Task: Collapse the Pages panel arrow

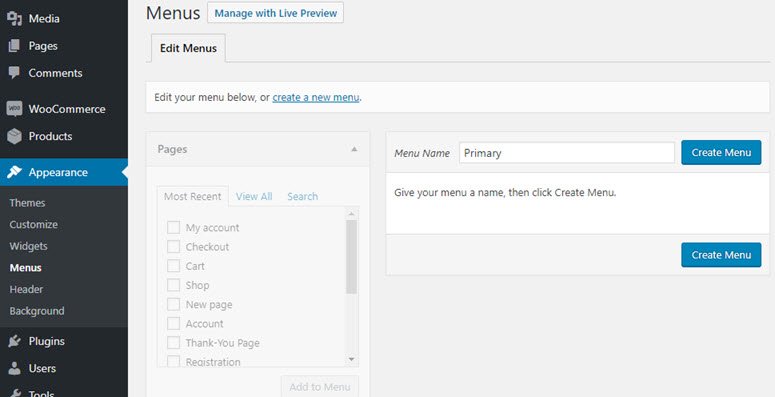Action: (x=354, y=149)
